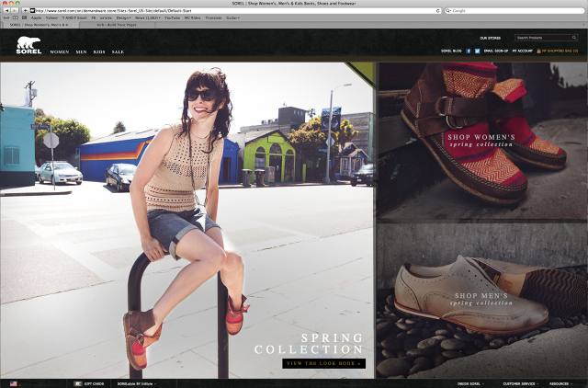
Task: Click the site favicon in address bar
Action: click(33, 11)
